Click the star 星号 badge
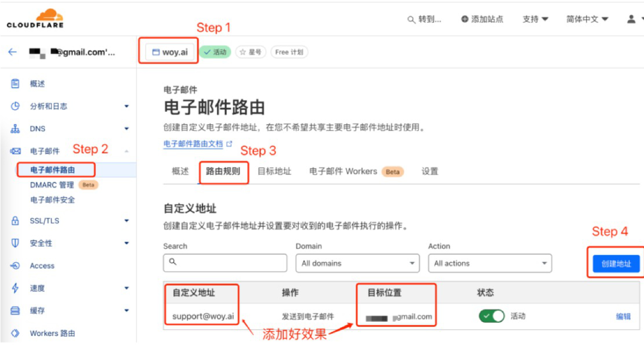This screenshot has width=644, height=345. point(251,52)
